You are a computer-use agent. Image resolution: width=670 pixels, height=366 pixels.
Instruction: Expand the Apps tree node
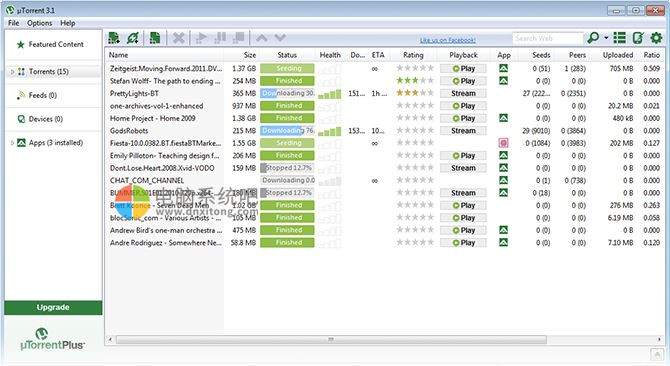pyautogui.click(x=12, y=143)
